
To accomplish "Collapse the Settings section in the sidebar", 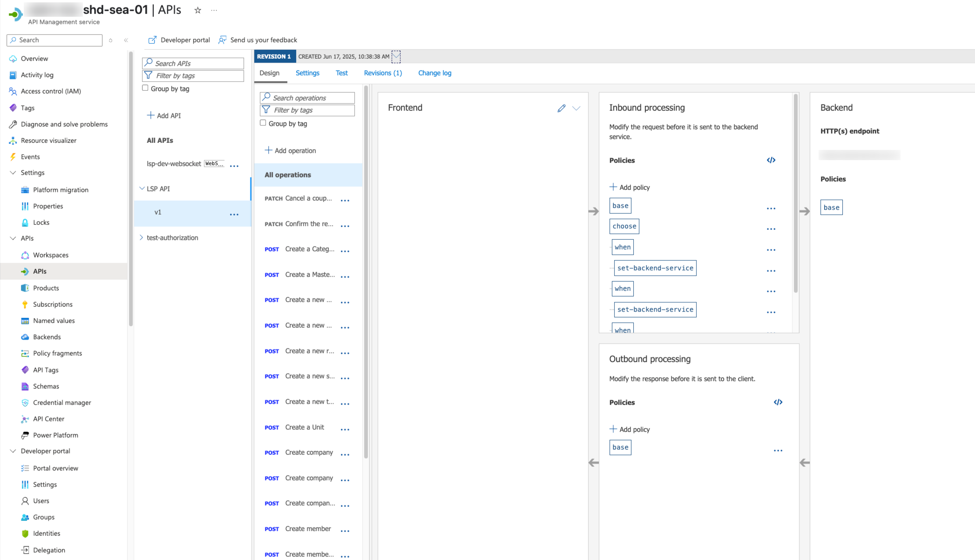I will 13,173.
